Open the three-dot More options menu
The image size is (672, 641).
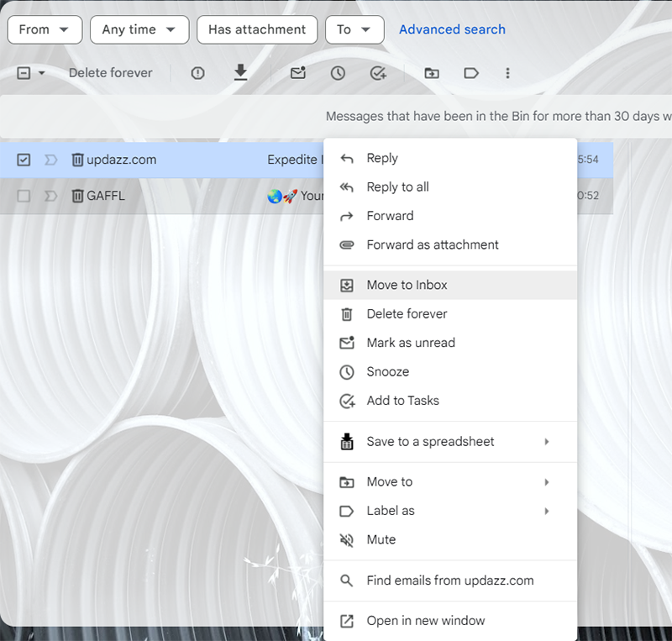[507, 73]
